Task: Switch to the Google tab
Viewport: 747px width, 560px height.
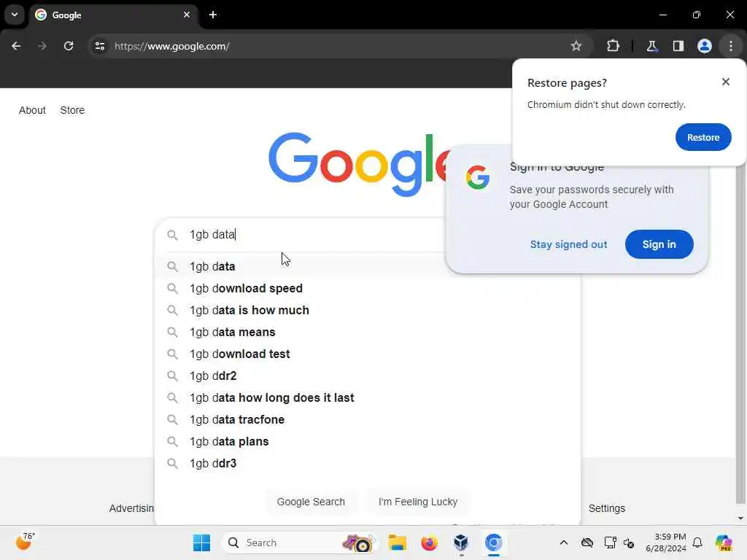Action: tap(113, 15)
